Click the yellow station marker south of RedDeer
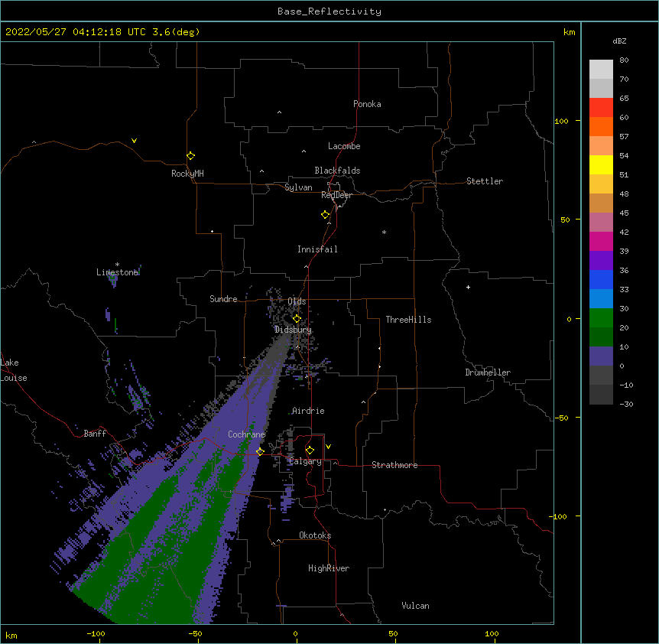The height and width of the screenshot is (644, 659). pos(326,214)
